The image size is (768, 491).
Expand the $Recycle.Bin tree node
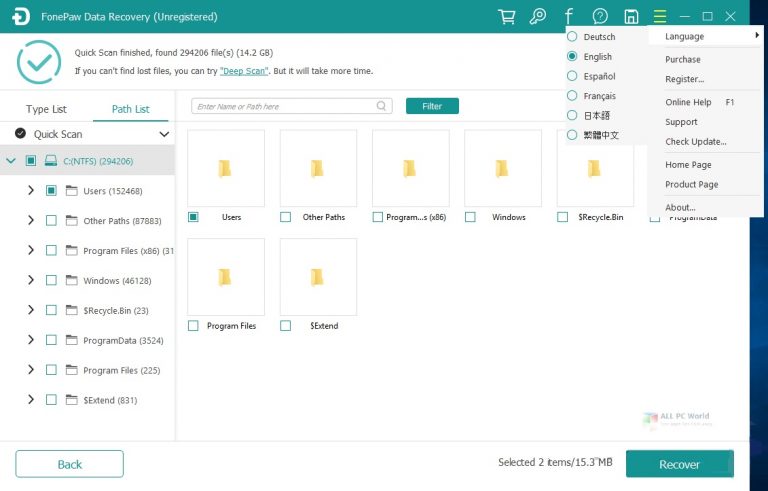click(31, 310)
